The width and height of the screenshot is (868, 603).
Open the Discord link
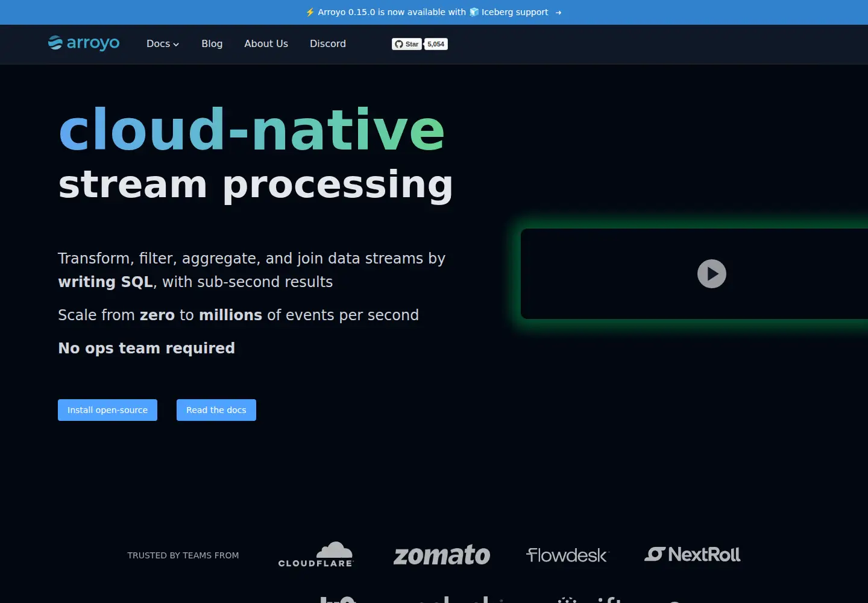click(328, 43)
